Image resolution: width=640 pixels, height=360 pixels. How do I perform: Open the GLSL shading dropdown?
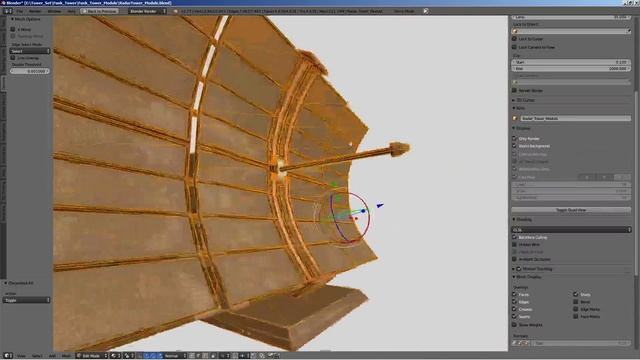pyautogui.click(x=571, y=230)
